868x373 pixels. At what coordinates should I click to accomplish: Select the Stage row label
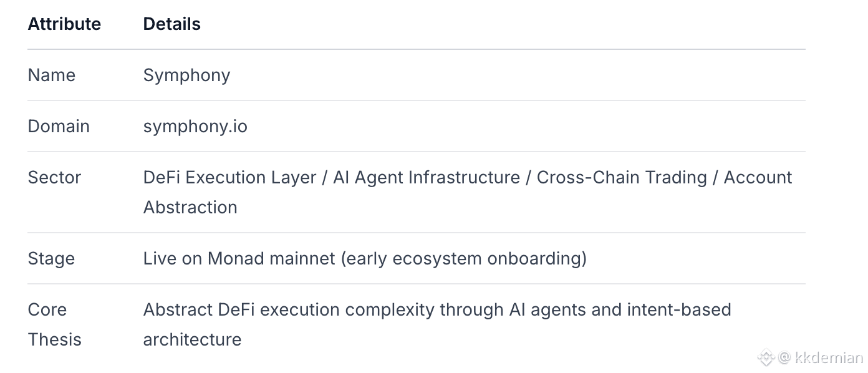51,258
